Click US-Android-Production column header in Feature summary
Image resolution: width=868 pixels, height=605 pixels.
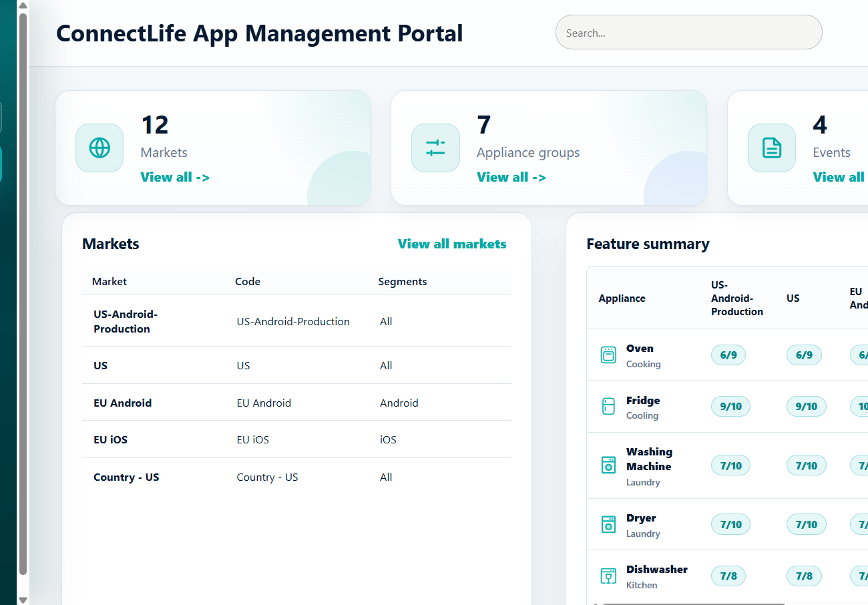(737, 298)
